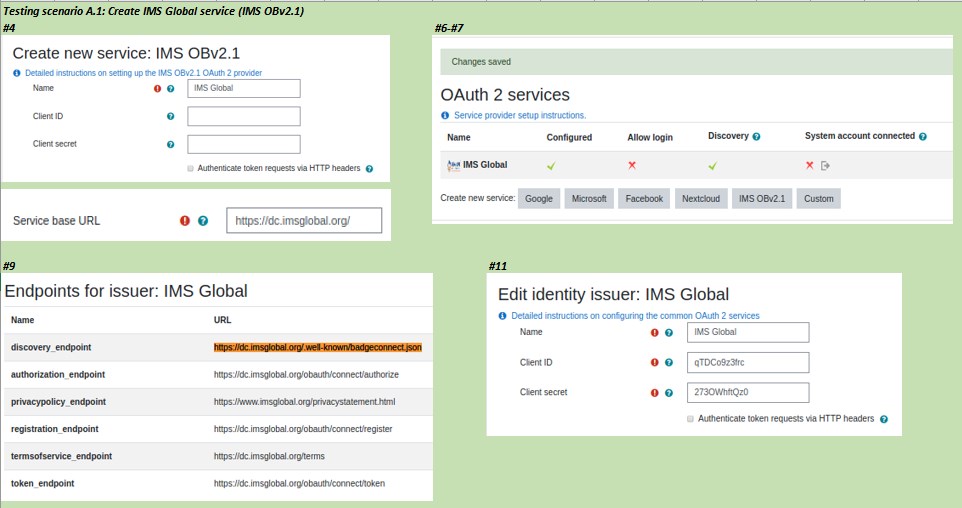Click required icon beside Client secret 273OWhftQz0
Screen dimensions: 962x508
tap(655, 393)
